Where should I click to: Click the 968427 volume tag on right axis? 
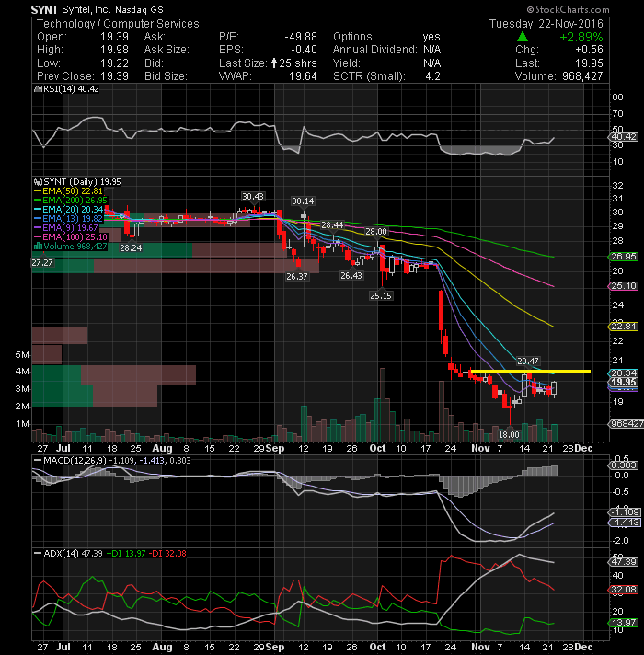[627, 423]
